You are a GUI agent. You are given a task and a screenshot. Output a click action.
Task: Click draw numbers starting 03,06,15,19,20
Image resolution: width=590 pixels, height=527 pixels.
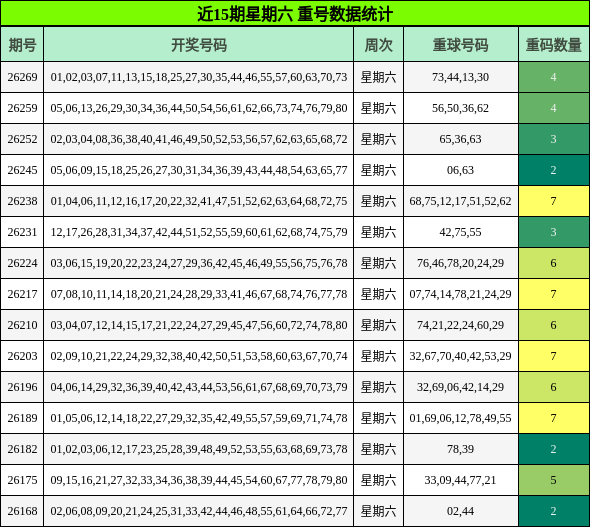(199, 263)
